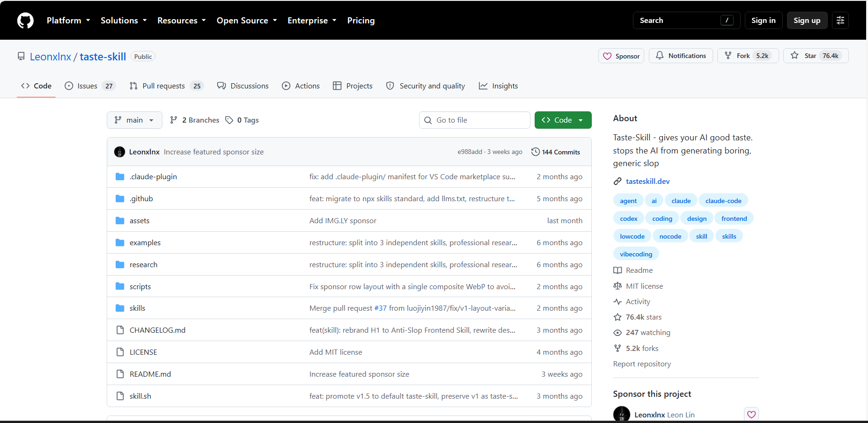This screenshot has height=423, width=868.
Task: Open the Pricing link
Action: [361, 21]
